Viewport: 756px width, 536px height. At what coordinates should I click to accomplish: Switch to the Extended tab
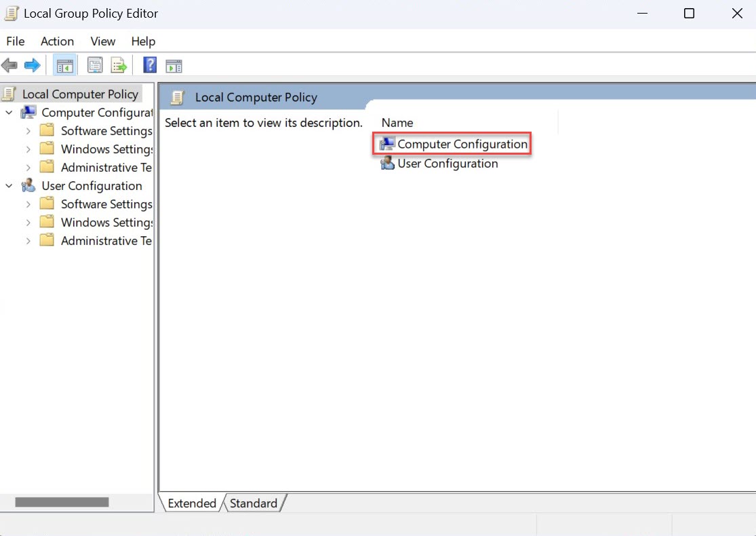191,503
